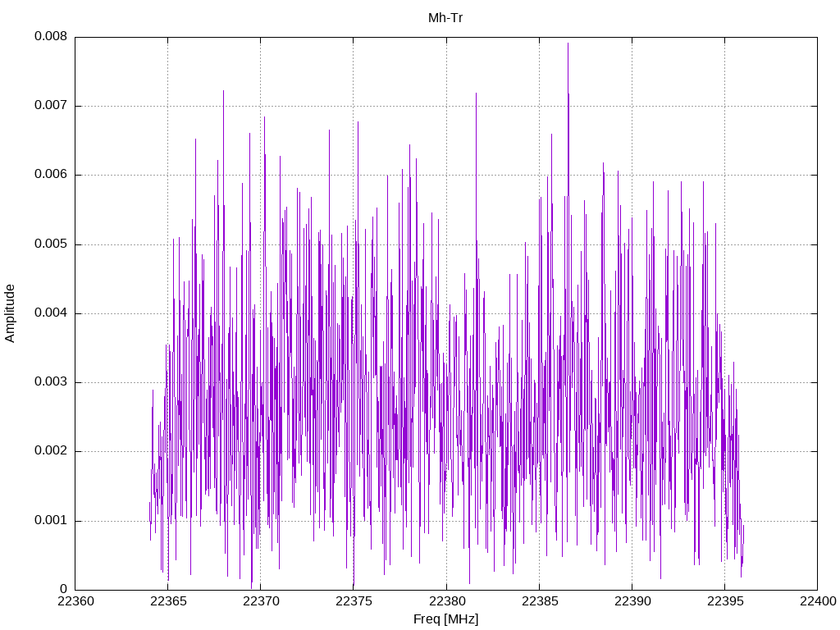Click the y-axis tick label 0.004
This screenshot has height=630, width=840.
coord(51,313)
